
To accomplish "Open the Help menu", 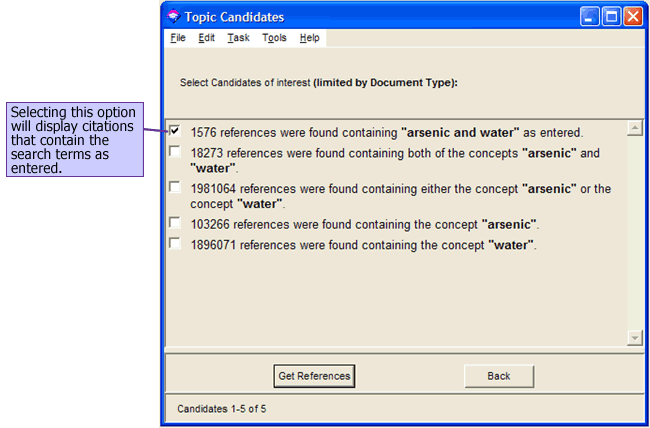I will (310, 38).
